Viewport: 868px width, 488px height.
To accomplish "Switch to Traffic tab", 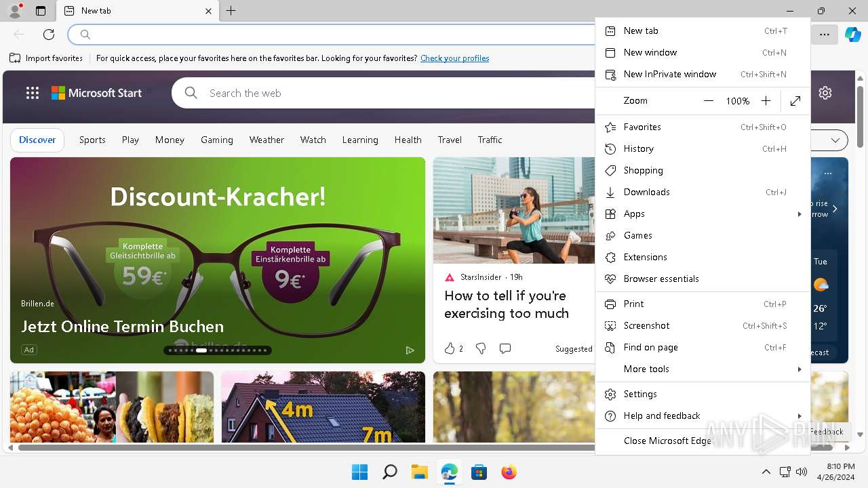I will coord(490,140).
